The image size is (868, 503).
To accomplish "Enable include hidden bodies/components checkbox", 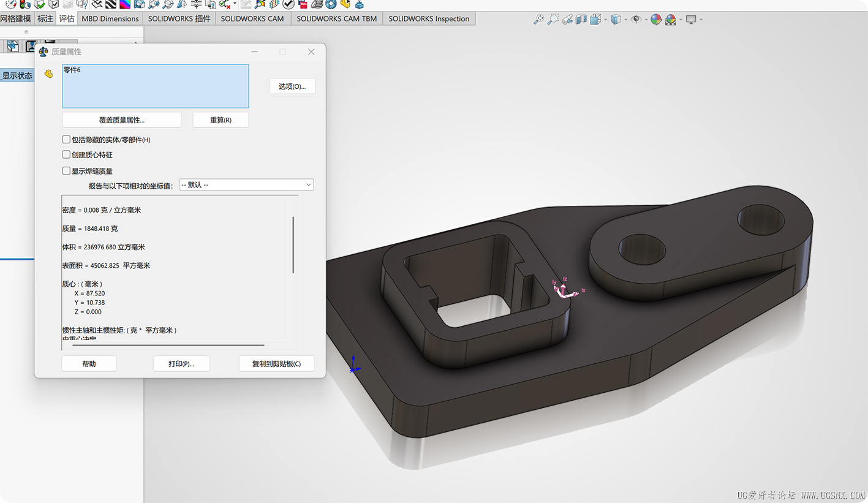I will pos(66,140).
